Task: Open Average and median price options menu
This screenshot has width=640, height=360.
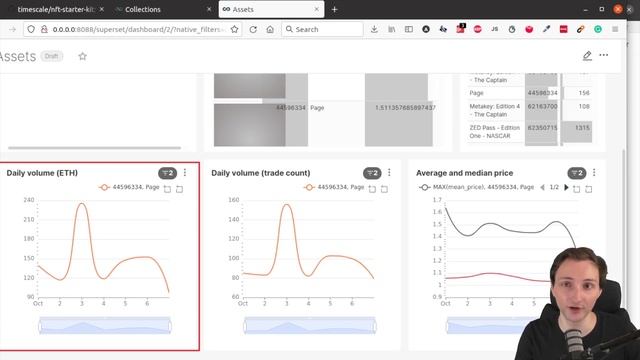Action: pos(594,173)
